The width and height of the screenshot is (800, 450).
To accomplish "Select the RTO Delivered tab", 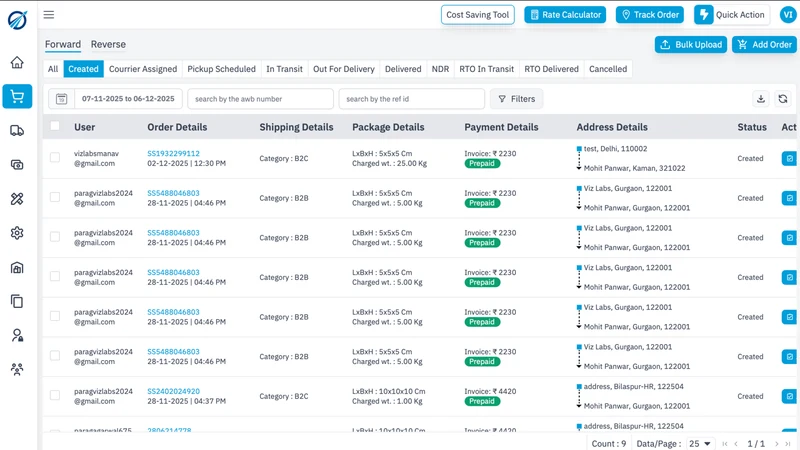I will click(552, 69).
